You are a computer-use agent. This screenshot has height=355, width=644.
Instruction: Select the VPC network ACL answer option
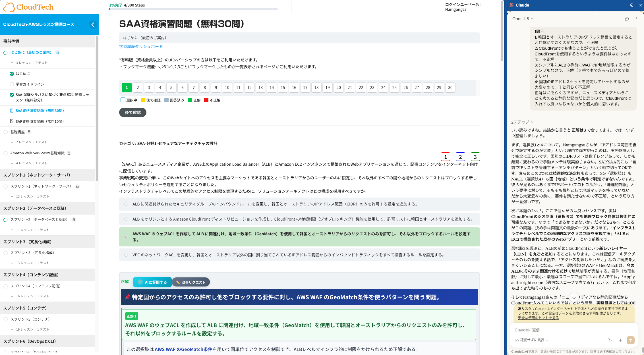click(299, 255)
